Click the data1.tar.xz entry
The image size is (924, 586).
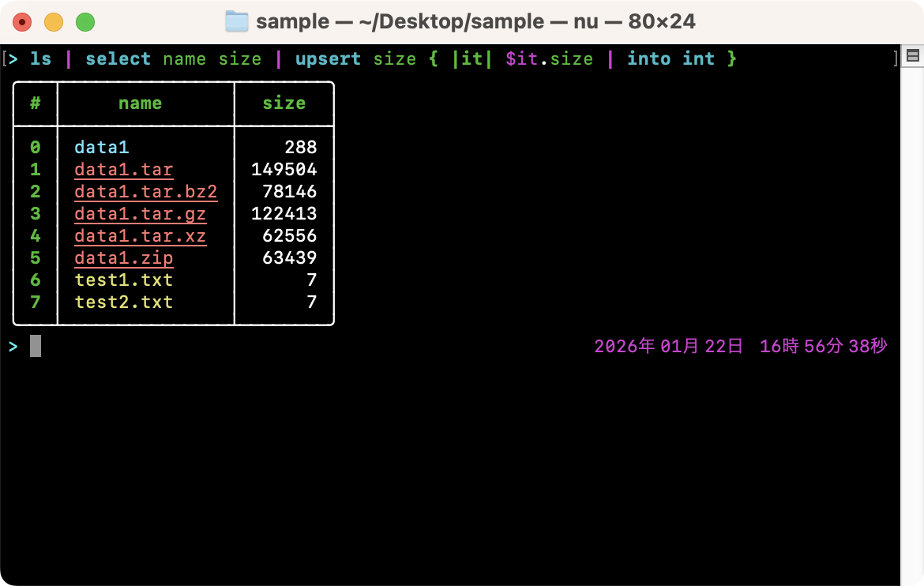[140, 236]
